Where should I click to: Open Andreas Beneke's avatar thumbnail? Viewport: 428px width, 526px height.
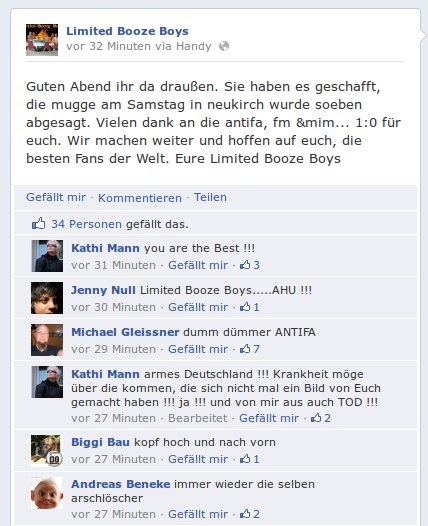coord(47,492)
